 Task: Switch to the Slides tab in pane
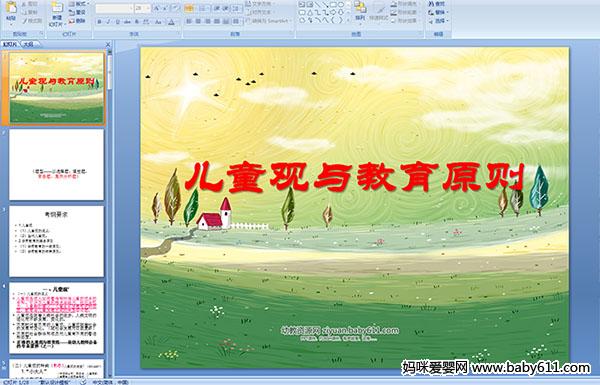10,44
